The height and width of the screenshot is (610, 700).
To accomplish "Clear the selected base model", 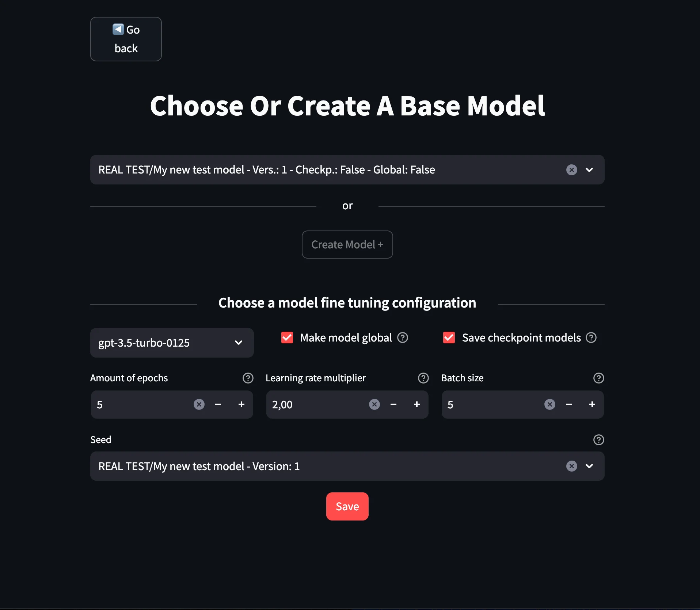I will [x=572, y=169].
